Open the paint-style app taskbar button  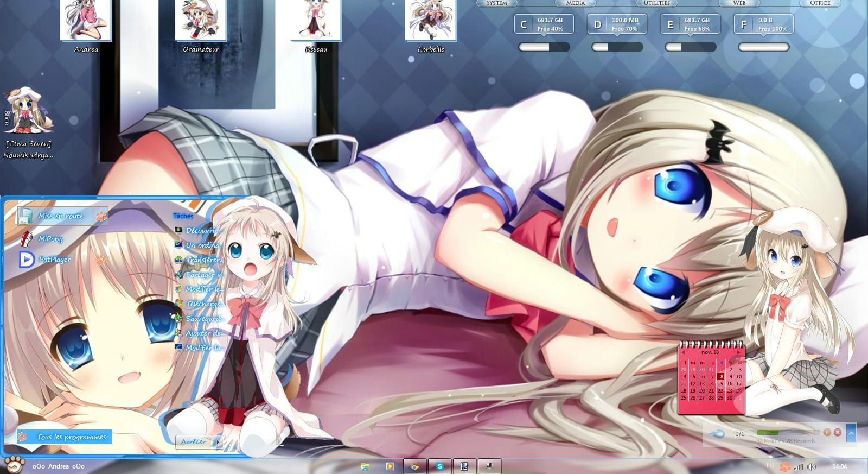click(464, 466)
